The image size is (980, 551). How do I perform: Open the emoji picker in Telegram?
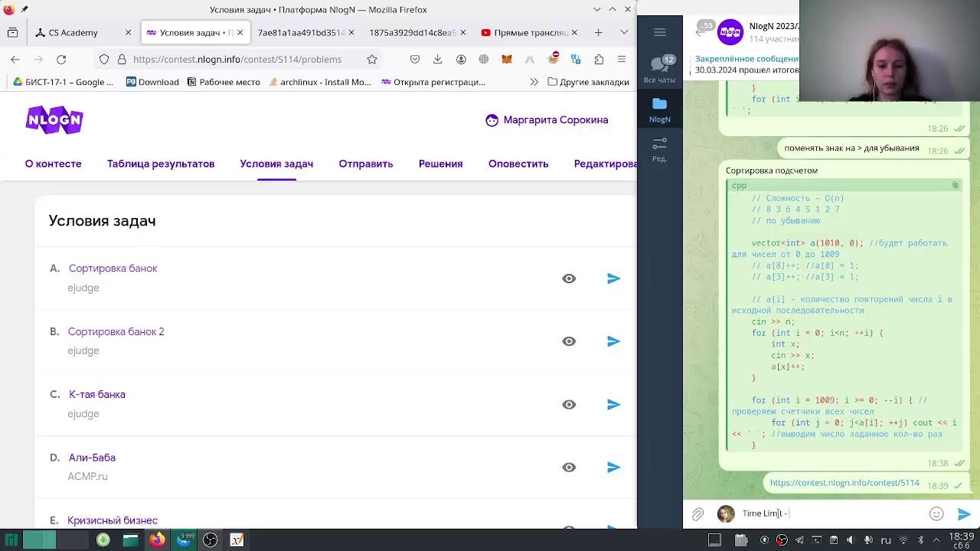936,514
